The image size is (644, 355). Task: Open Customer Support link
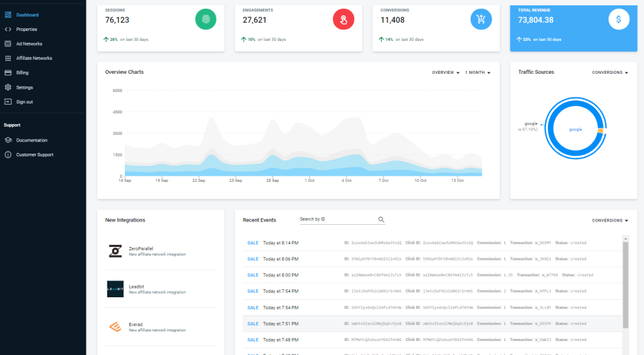(x=35, y=155)
